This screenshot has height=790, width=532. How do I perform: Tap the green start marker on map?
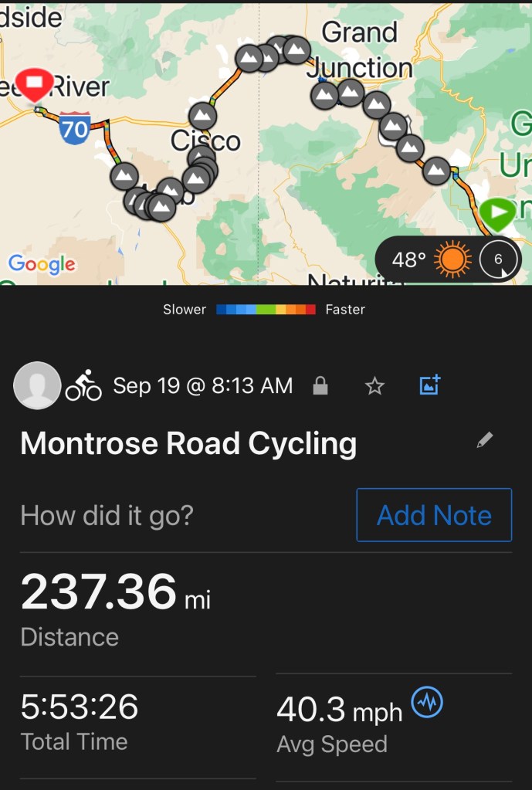pos(497,211)
